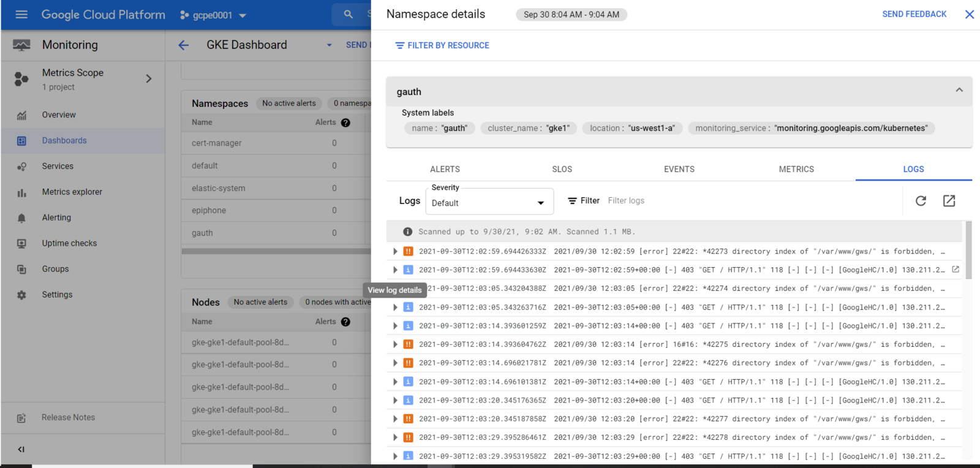Select the cert-manager namespace row

coord(276,143)
